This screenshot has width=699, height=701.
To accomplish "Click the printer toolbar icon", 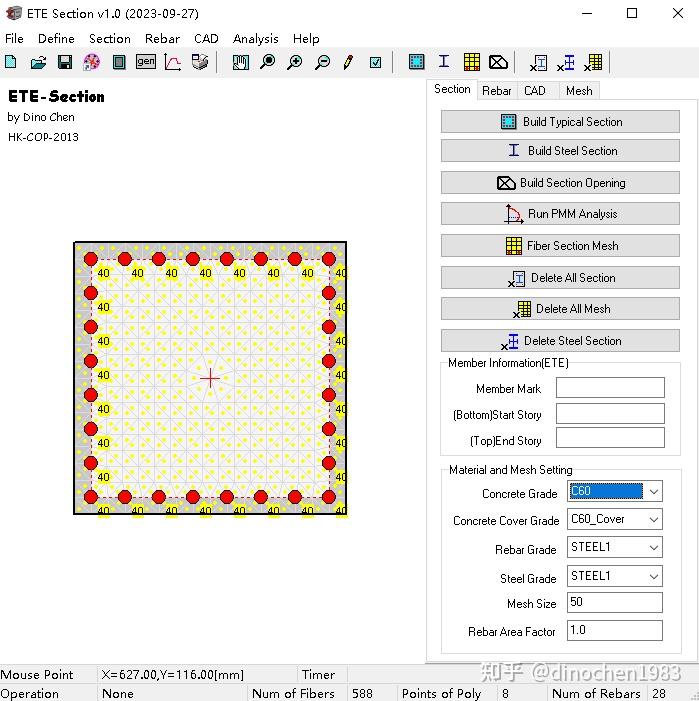I will [x=200, y=62].
